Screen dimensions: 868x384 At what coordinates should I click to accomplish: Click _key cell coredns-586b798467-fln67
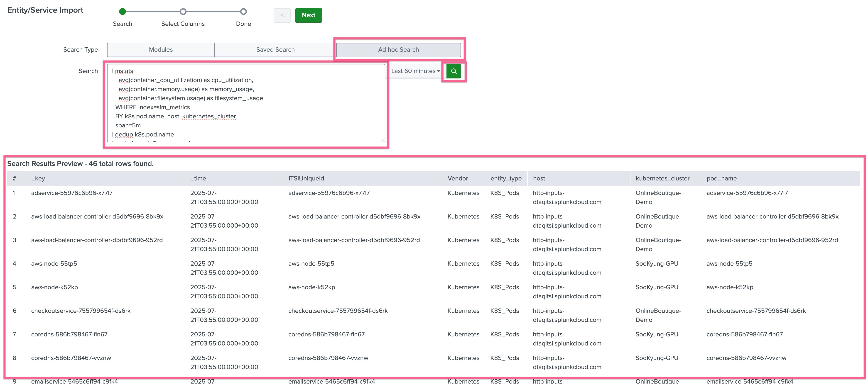69,334
